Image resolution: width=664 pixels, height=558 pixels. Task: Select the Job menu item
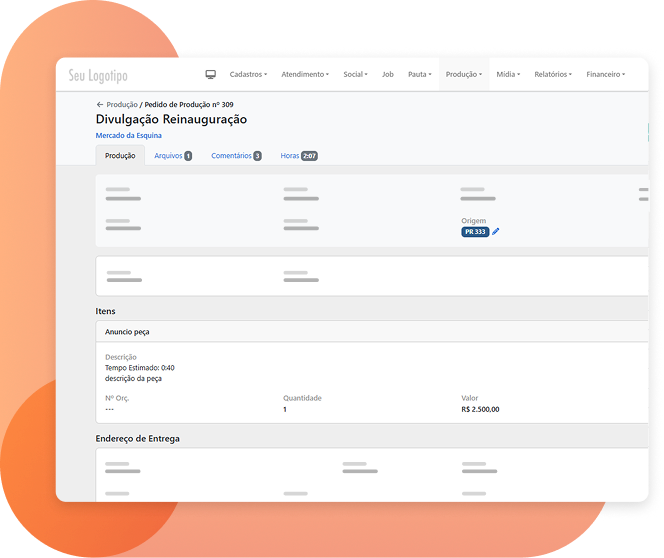click(388, 74)
